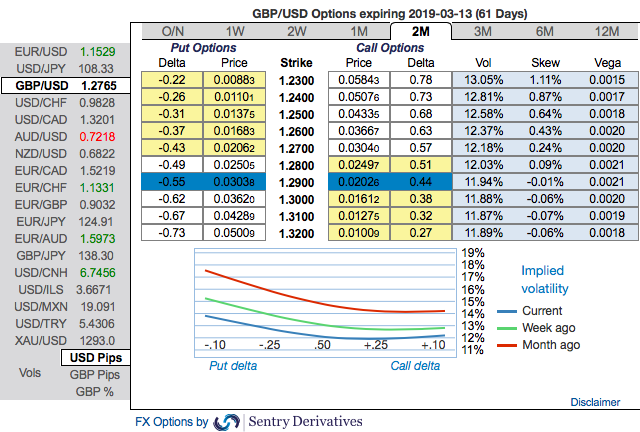Switch to the O/N expiry tab
The width and height of the screenshot is (640, 432).
[173, 31]
